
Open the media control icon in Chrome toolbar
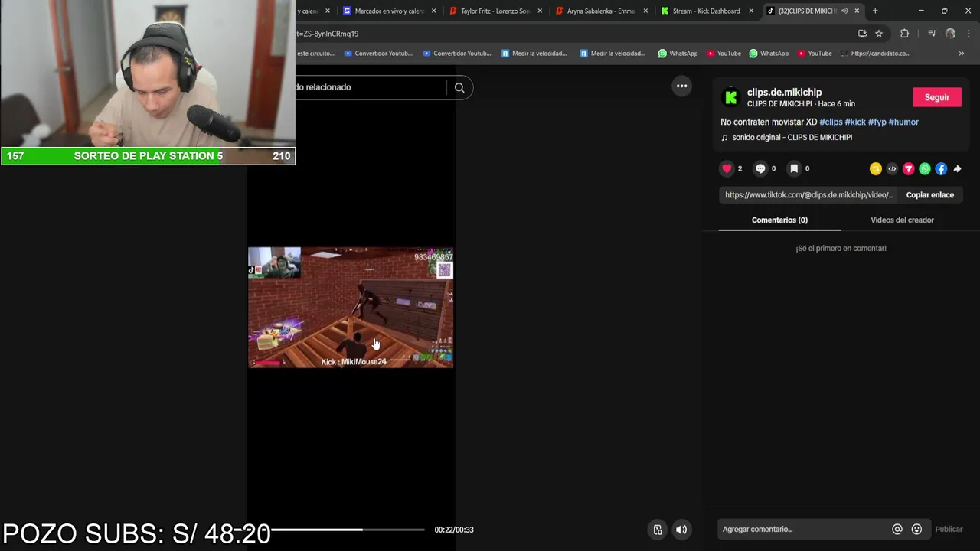point(932,34)
